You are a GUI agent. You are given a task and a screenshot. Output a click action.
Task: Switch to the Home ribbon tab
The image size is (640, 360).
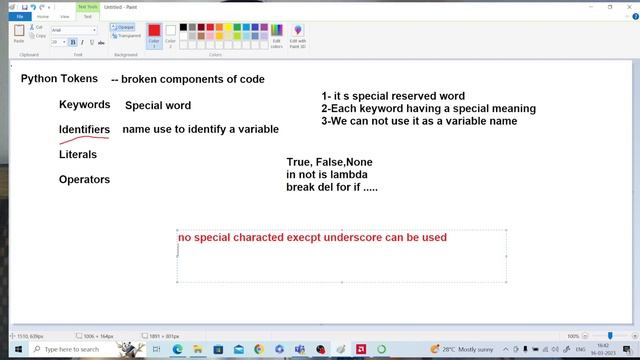click(42, 17)
